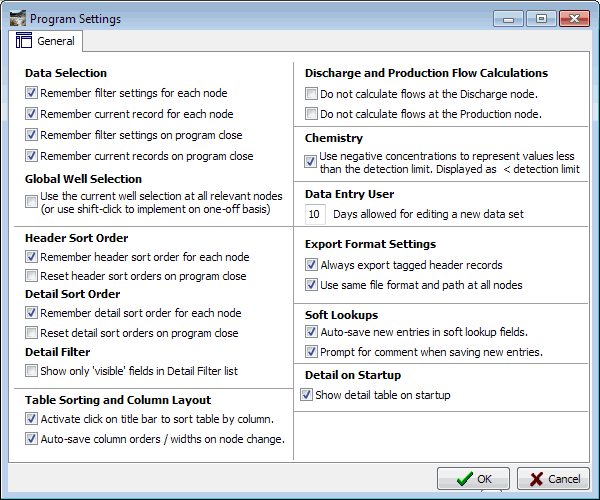Image resolution: width=600 pixels, height=500 pixels.
Task: Enable Use the current well selection checkbox
Action: 31,202
